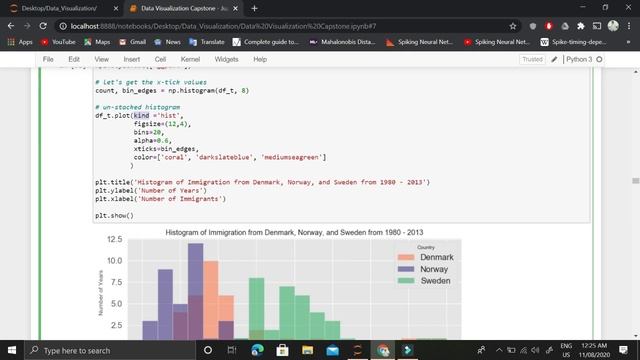Open the Chrome profile avatar

(x=613, y=26)
